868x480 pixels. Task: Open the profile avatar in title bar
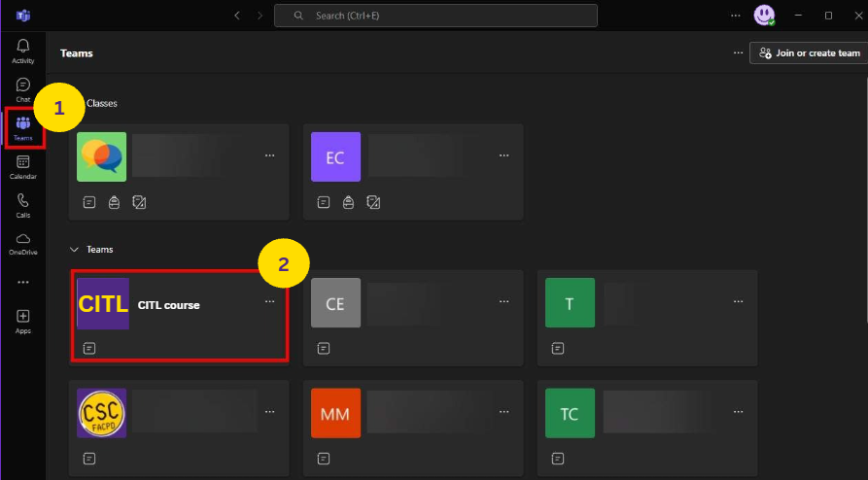point(763,16)
